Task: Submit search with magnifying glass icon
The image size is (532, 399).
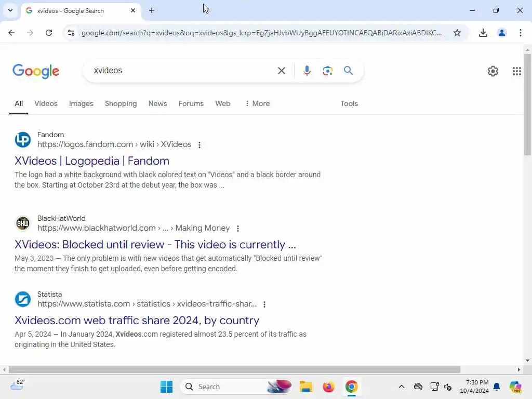Action: (x=349, y=71)
